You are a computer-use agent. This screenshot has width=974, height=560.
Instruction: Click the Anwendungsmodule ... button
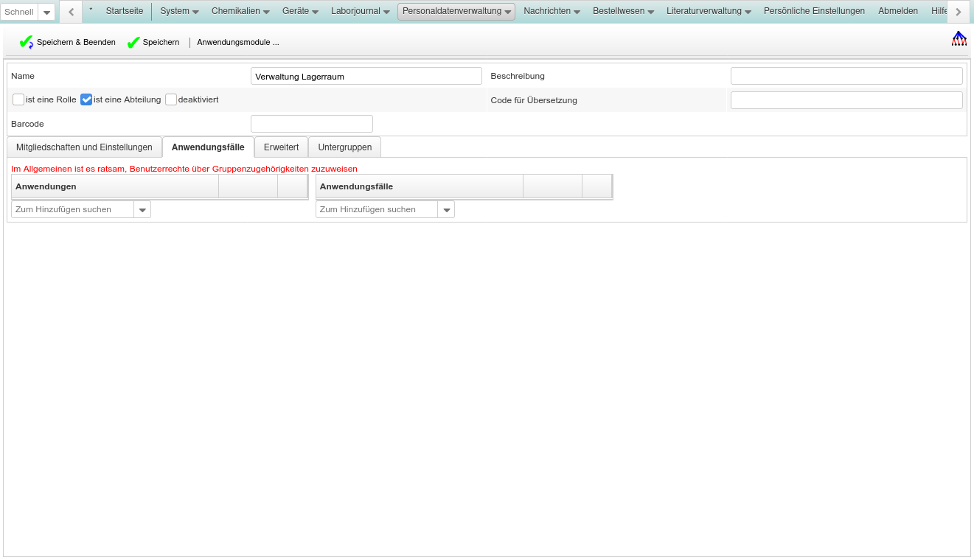pos(237,43)
